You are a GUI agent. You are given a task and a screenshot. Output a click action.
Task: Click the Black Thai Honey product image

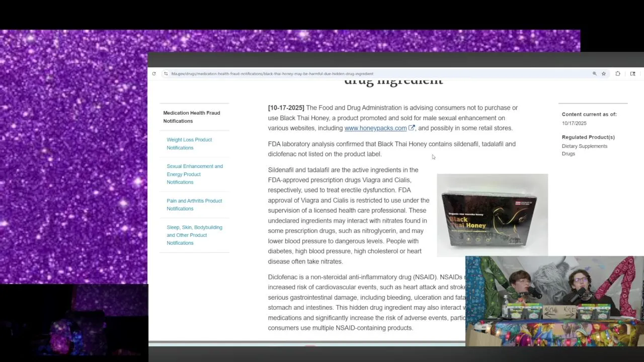tap(492, 215)
